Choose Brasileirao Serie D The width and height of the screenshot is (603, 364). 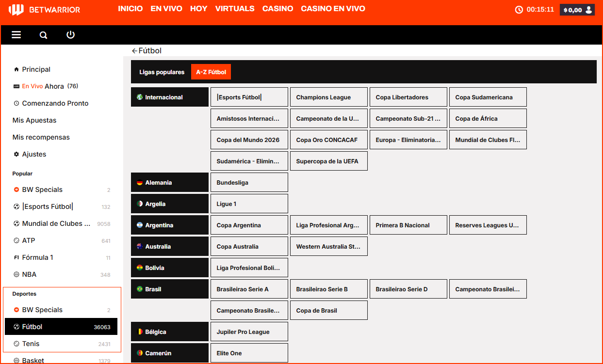[408, 289]
